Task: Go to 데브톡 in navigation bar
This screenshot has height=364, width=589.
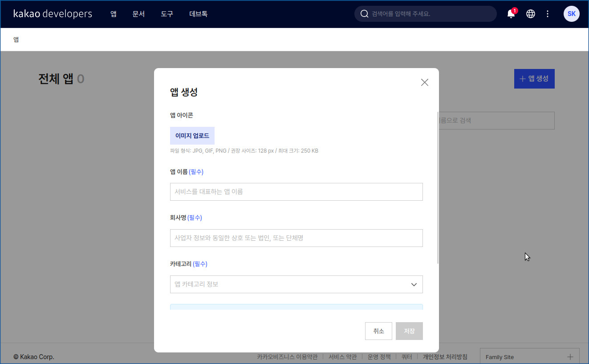Action: click(x=198, y=14)
